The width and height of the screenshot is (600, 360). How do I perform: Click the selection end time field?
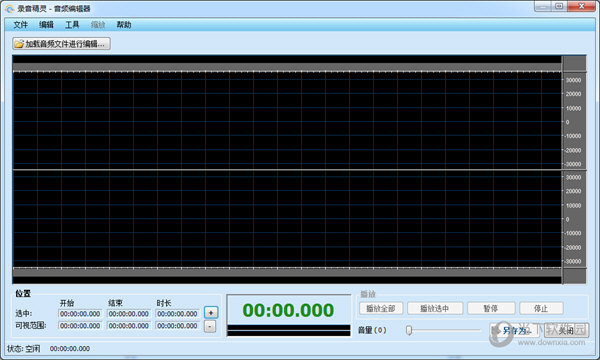[128, 314]
